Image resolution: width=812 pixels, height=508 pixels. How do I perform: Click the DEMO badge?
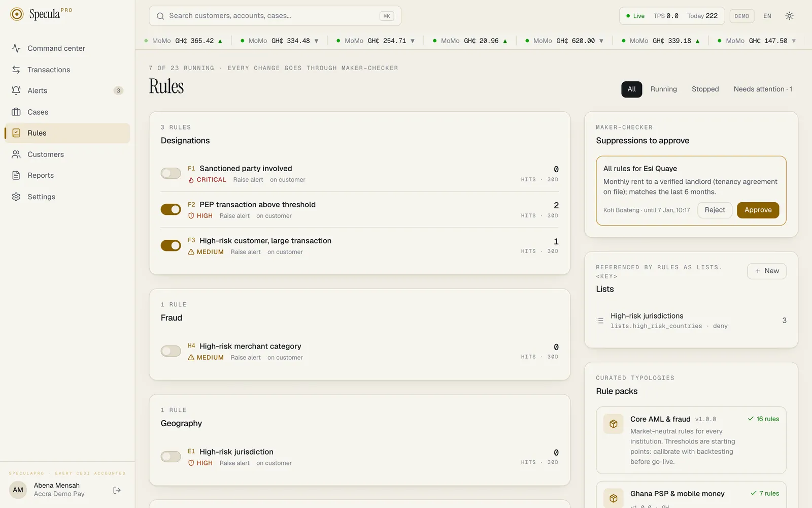(741, 16)
